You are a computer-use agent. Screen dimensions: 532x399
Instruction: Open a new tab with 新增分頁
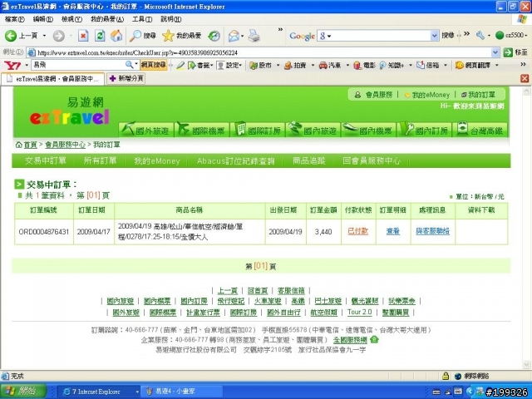[126, 79]
